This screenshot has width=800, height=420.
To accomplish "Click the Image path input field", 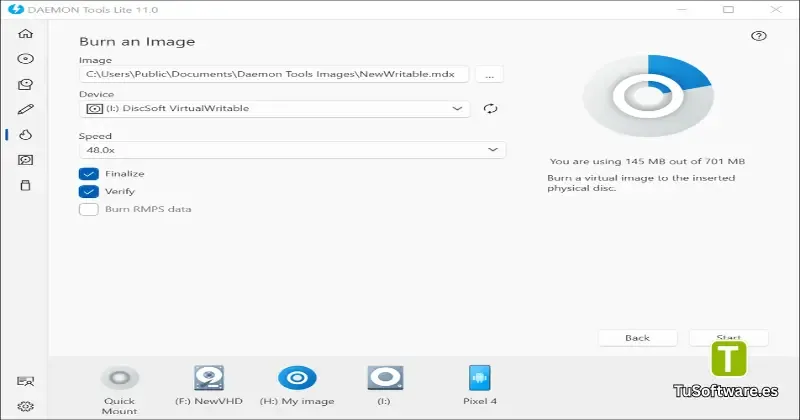I will [x=274, y=74].
